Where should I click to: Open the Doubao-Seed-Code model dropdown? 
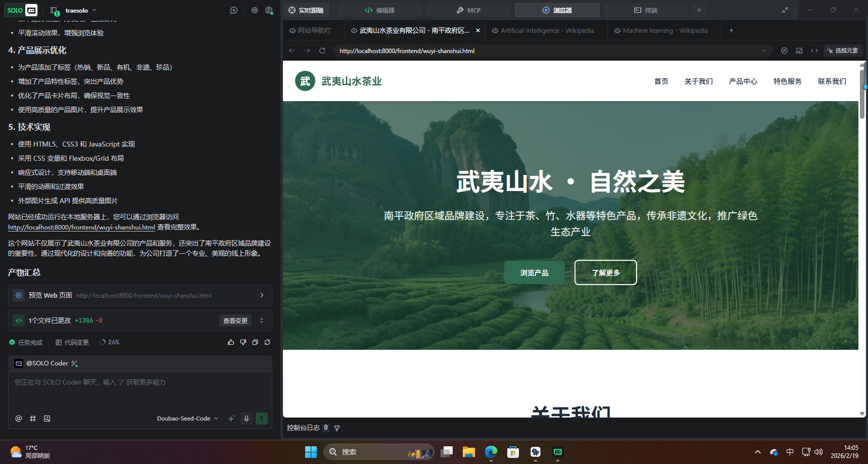pos(187,419)
